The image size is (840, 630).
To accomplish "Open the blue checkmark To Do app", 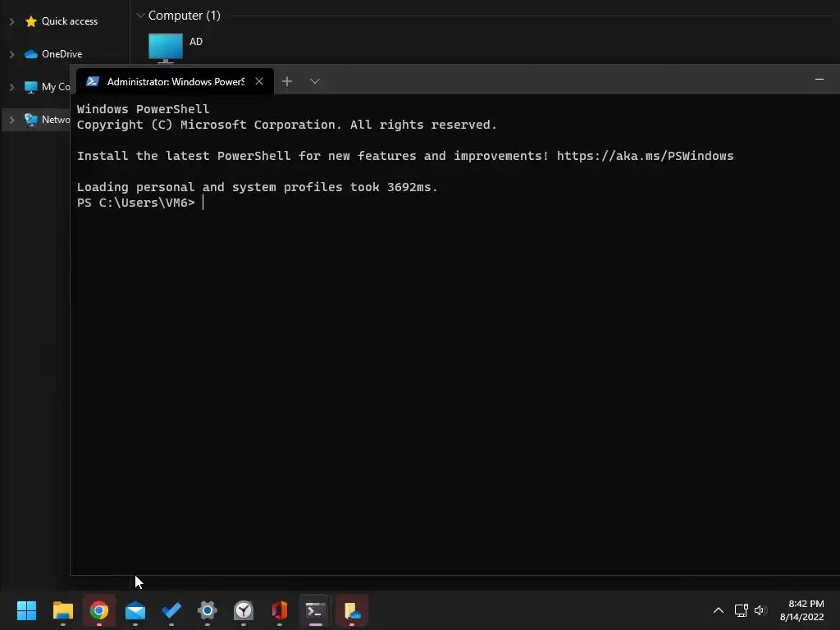I will tap(171, 610).
